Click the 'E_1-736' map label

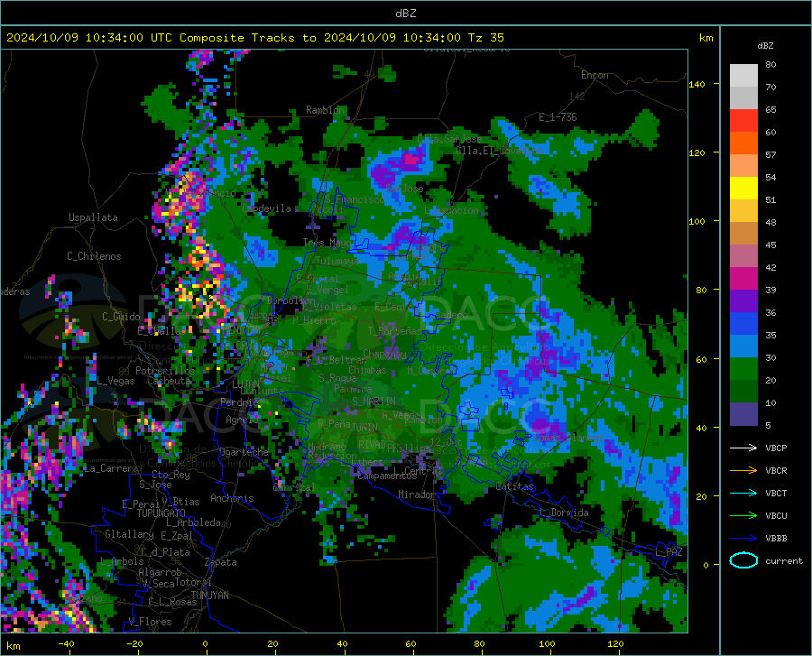(558, 117)
